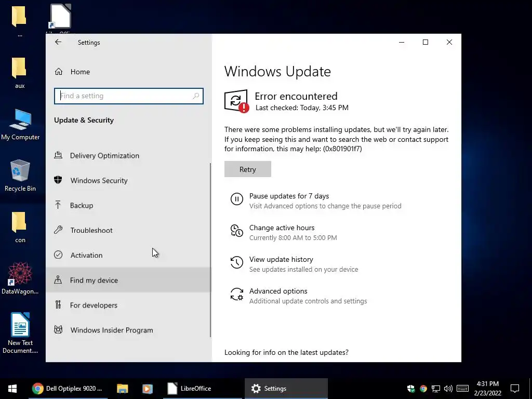Open File Explorer from the taskbar
The height and width of the screenshot is (399, 532).
pyautogui.click(x=122, y=389)
